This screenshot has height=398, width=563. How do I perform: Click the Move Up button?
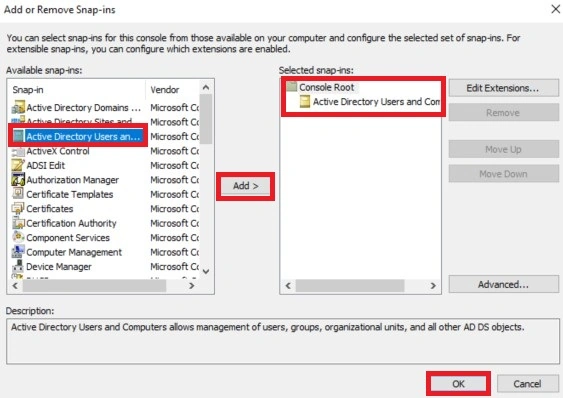pyautogui.click(x=503, y=149)
